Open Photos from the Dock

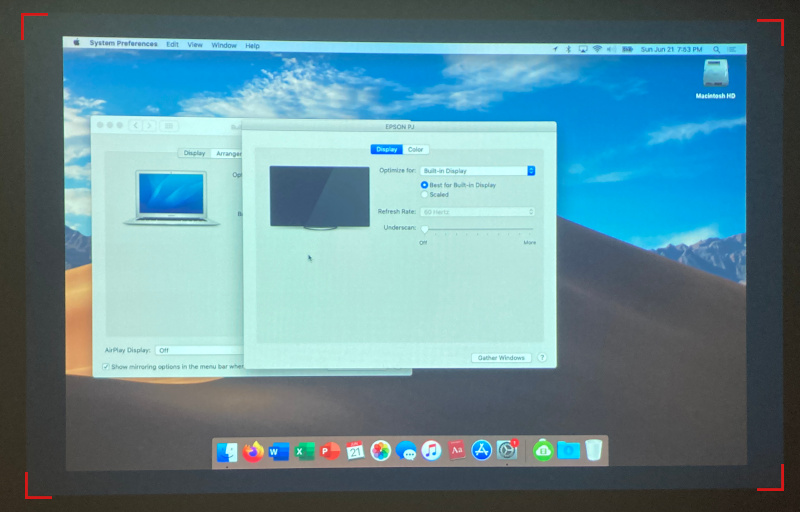click(x=381, y=451)
